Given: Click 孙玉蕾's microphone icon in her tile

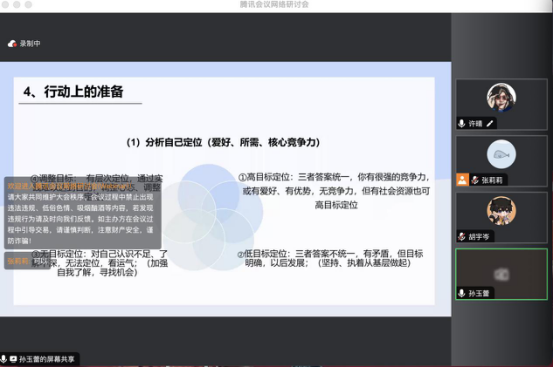Looking at the screenshot, I should pos(461,293).
